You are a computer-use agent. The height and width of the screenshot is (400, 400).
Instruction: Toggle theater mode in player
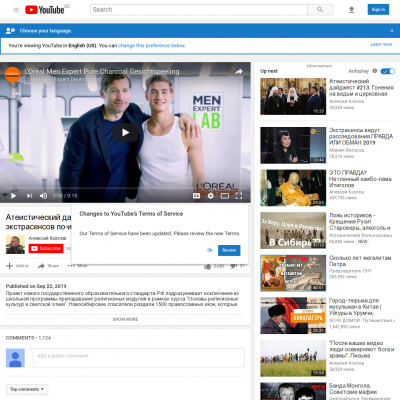pos(225,196)
